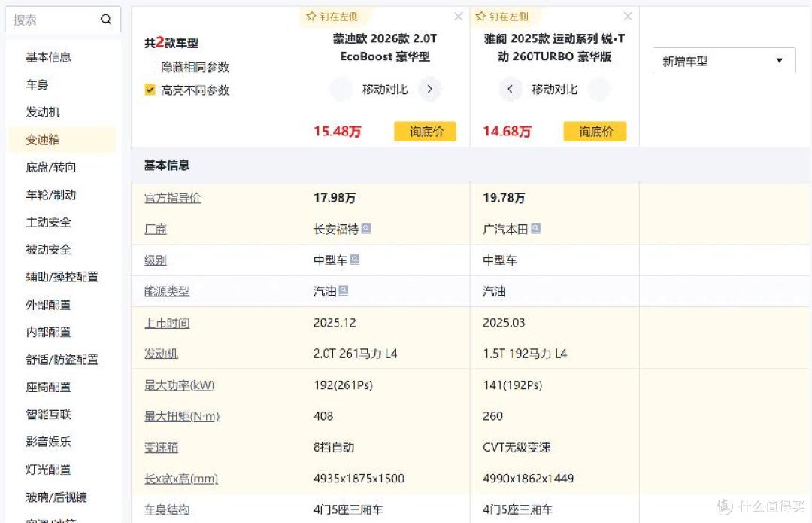Go to 基本信息 in the sidebar
Viewport: 812px width, 523px height.
coord(48,57)
